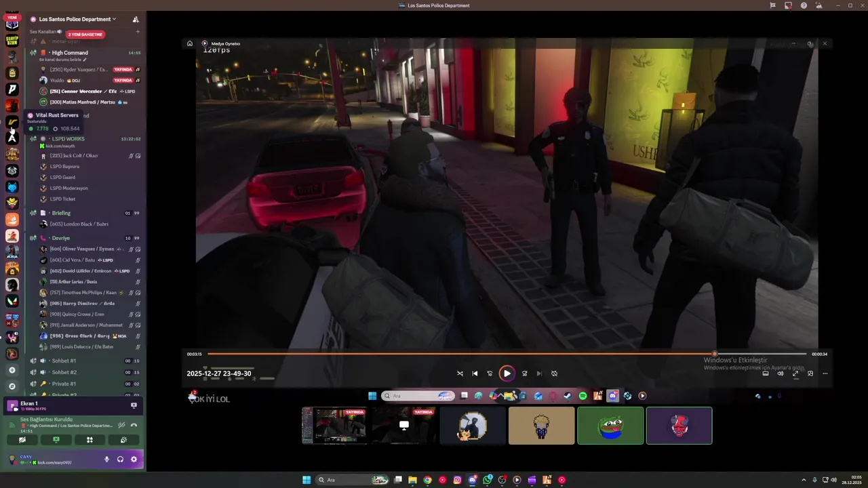This screenshot has height=488, width=868.
Task: Open Windows Start menu on the taskbar
Action: 307,480
